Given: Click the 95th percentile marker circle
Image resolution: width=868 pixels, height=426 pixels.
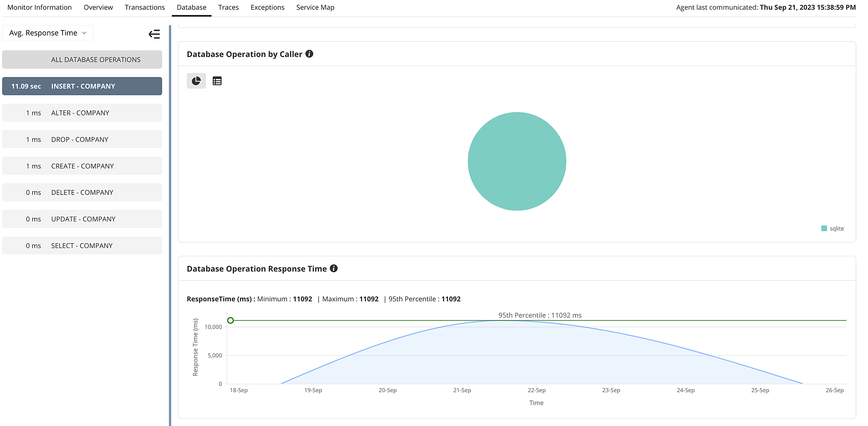Looking at the screenshot, I should point(231,320).
